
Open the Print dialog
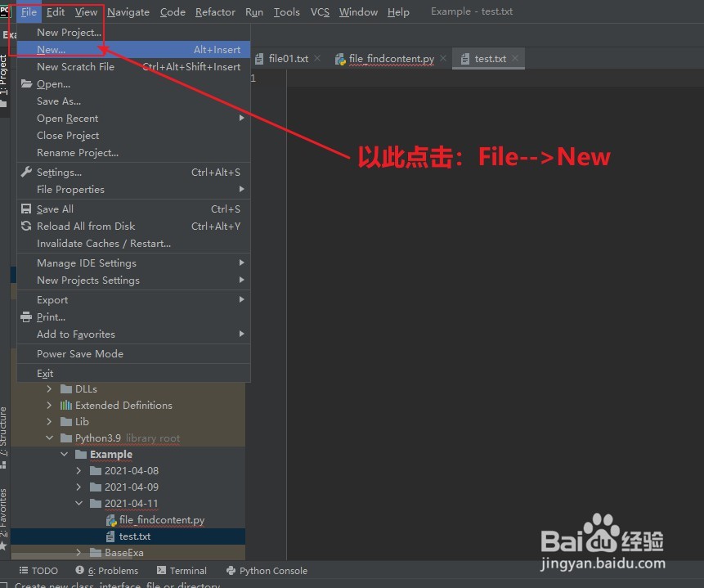pyautogui.click(x=51, y=316)
